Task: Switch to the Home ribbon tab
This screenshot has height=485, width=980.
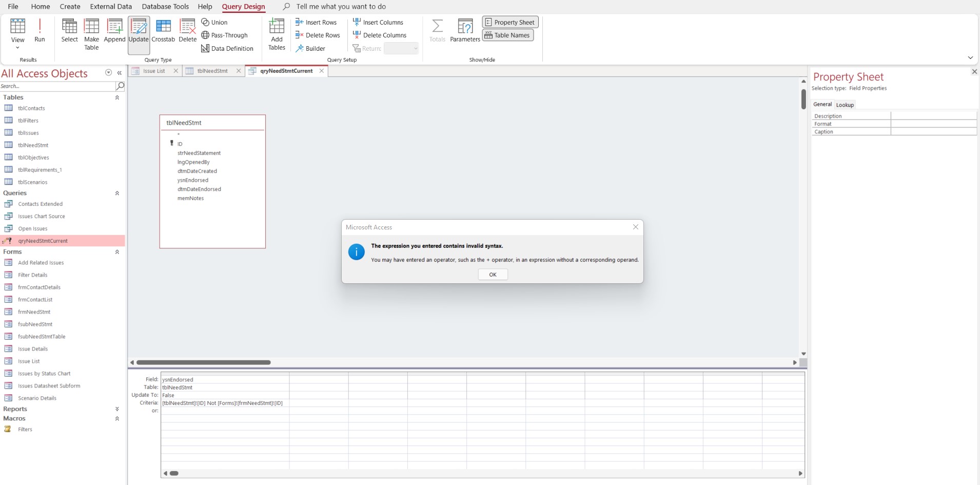Action: pyautogui.click(x=41, y=7)
